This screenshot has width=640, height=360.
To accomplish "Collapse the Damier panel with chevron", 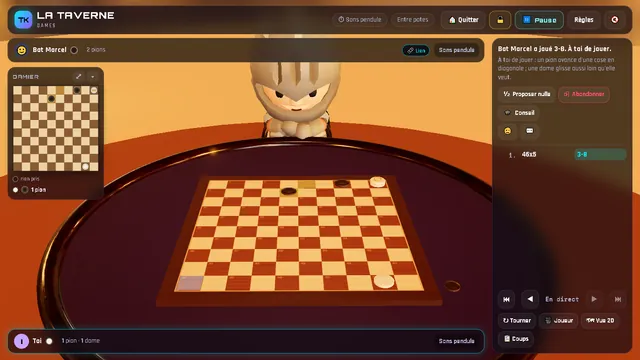I will tap(93, 76).
